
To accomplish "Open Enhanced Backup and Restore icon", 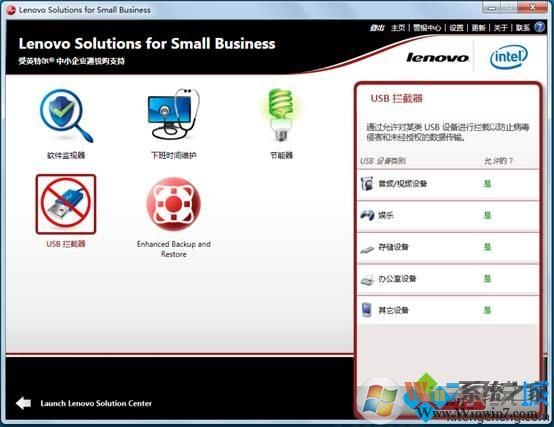I will pyautogui.click(x=173, y=204).
